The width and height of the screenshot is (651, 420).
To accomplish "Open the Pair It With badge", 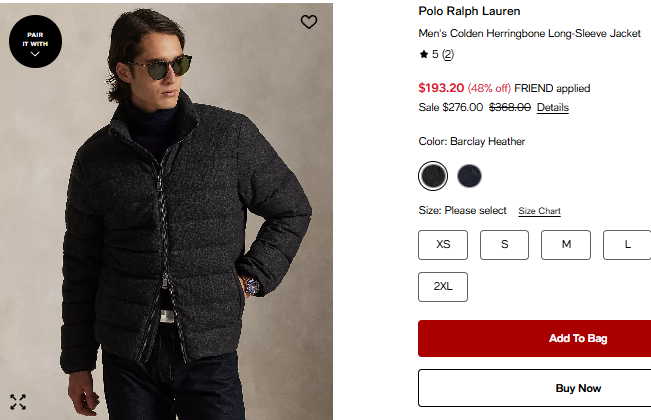I will click(x=35, y=44).
